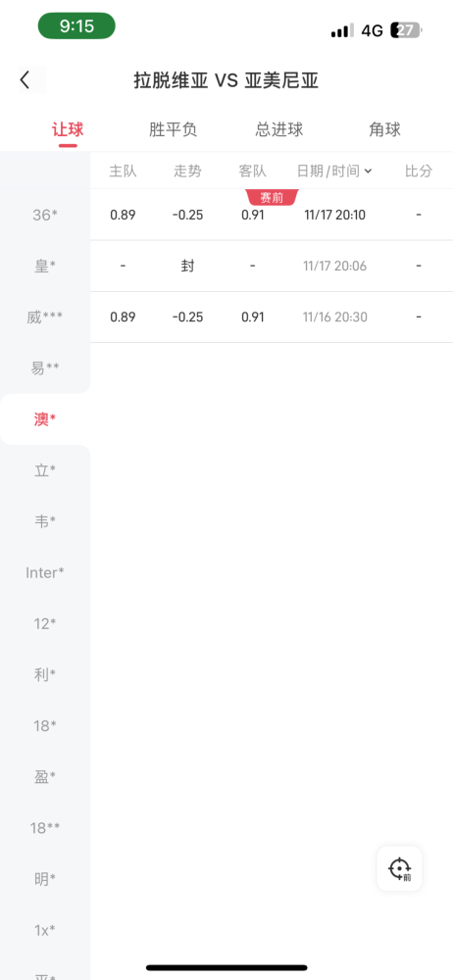Open the 总进球 tab

(279, 130)
